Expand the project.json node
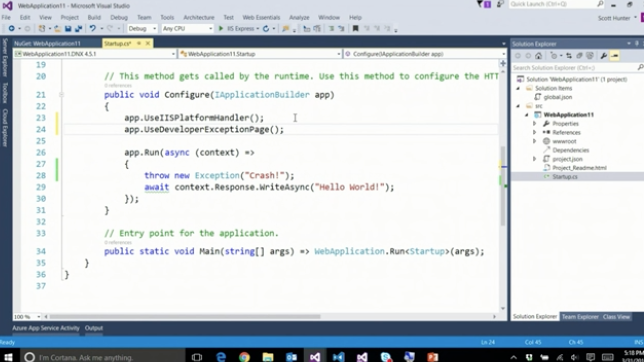Viewport: 644px width, 362px height. [534, 159]
